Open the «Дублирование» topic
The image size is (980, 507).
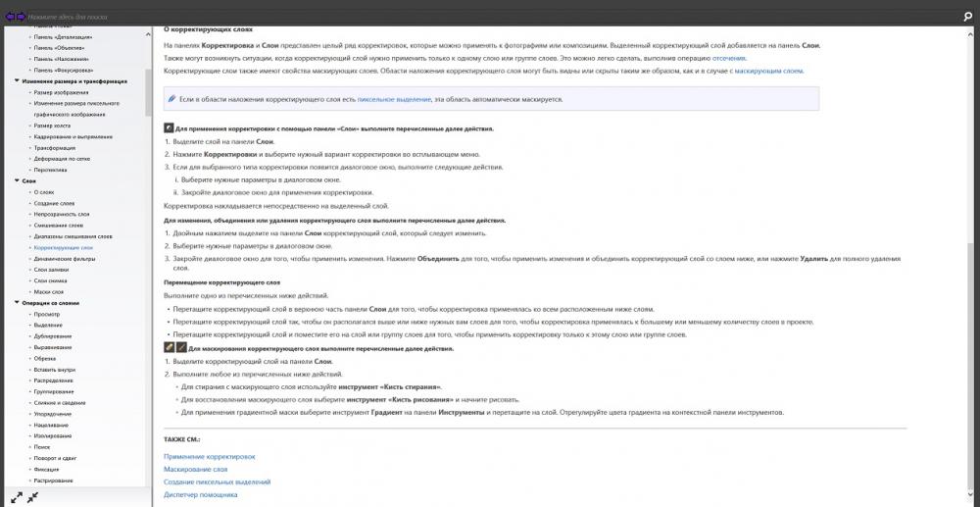53,336
